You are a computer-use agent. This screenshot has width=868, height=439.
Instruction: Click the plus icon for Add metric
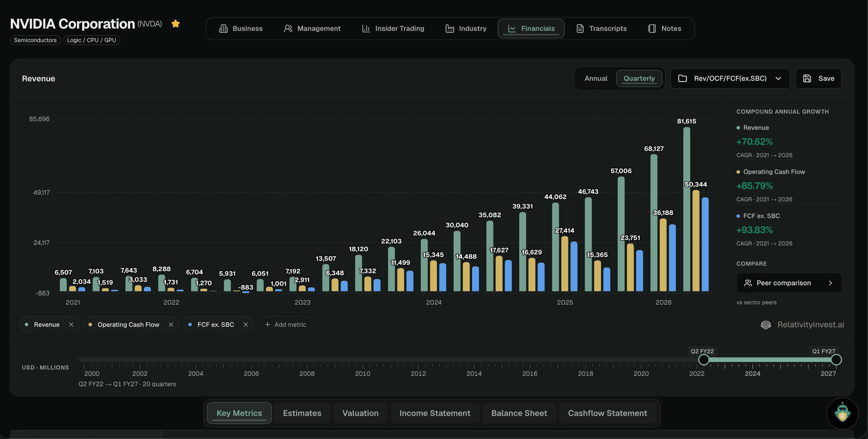[268, 325]
